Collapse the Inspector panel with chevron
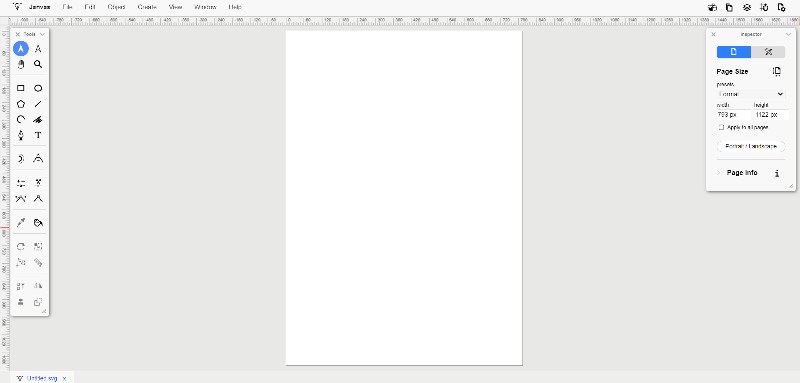Screen dimensions: 800x383 [789, 34]
